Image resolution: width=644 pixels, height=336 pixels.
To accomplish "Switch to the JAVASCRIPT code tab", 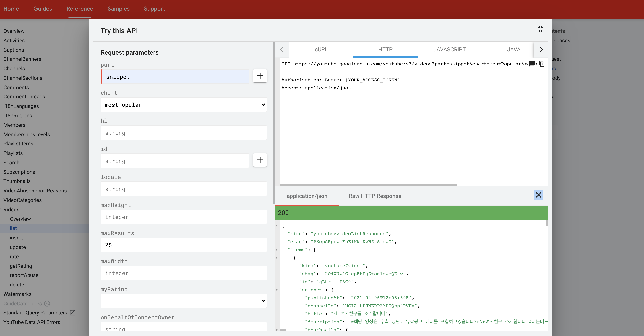I will coord(449,50).
